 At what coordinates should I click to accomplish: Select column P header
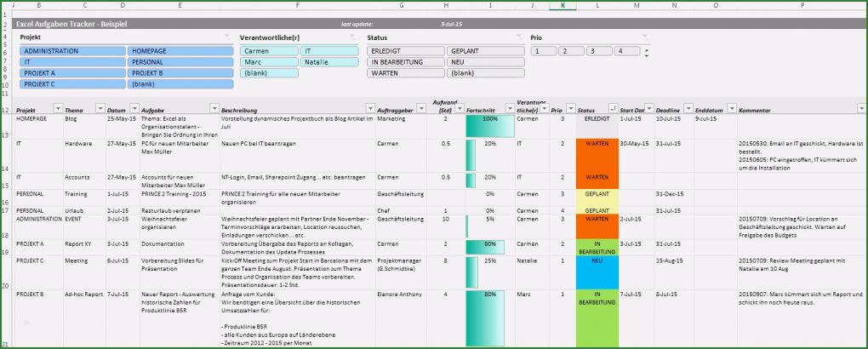tap(802, 5)
